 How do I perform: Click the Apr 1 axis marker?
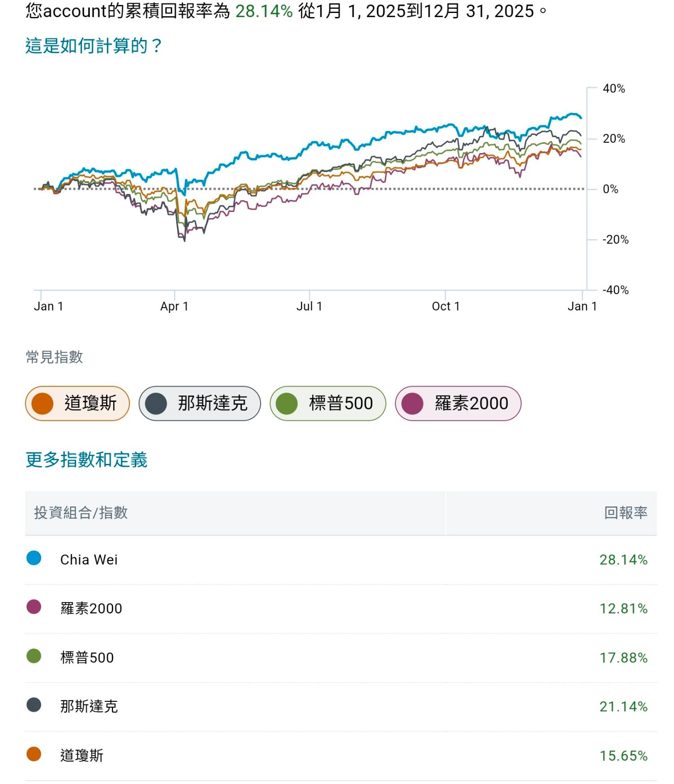click(x=174, y=306)
